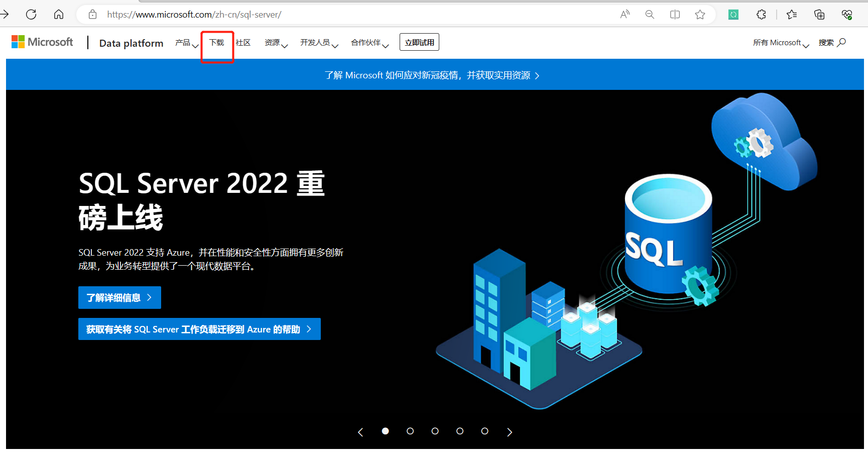868x453 pixels.
Task: Open the Favorites list icon
Action: pos(792,15)
